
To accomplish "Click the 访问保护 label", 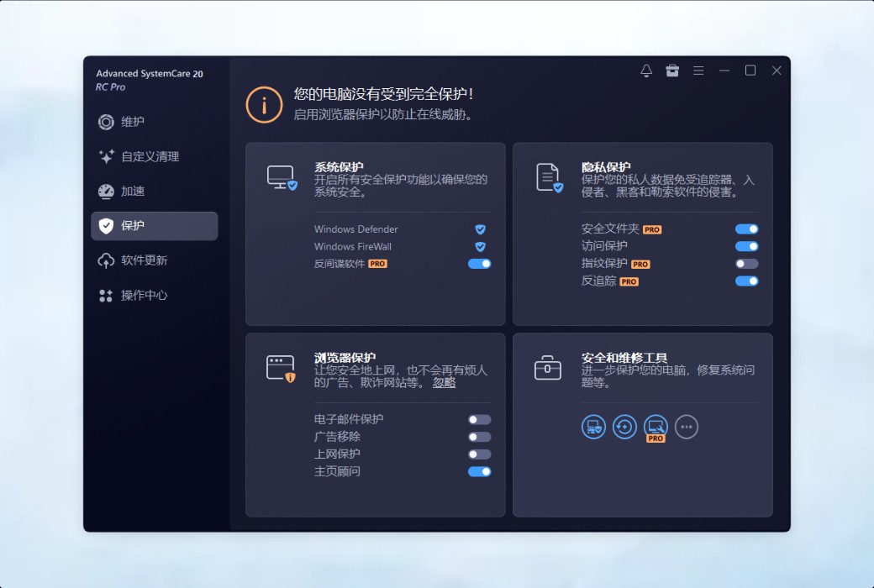I will (x=604, y=246).
